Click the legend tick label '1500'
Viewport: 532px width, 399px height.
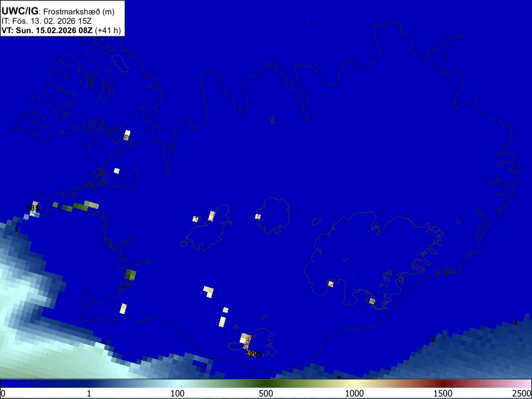point(442,393)
